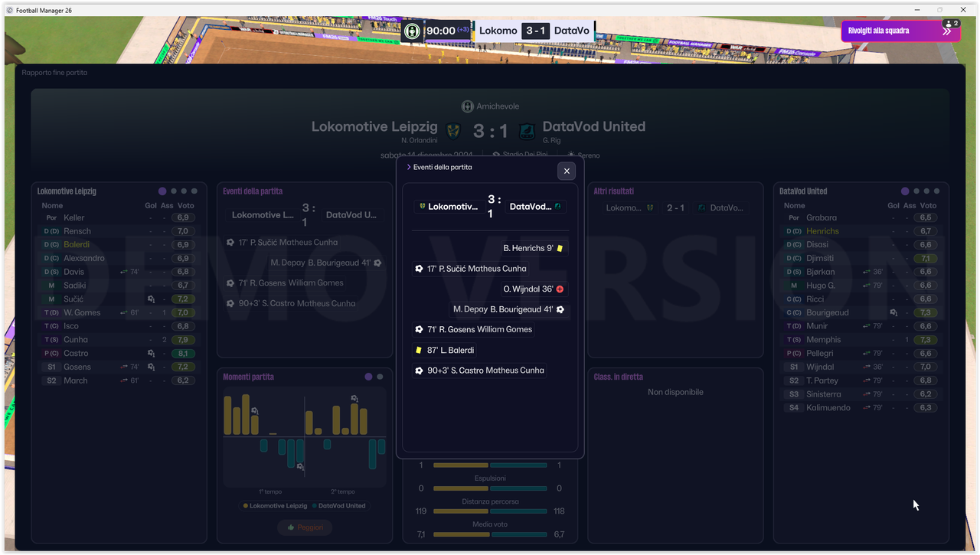Screen dimensions: 980x555
Task: Click goal marker below centre line in Momenti chart
Action: coord(300,466)
